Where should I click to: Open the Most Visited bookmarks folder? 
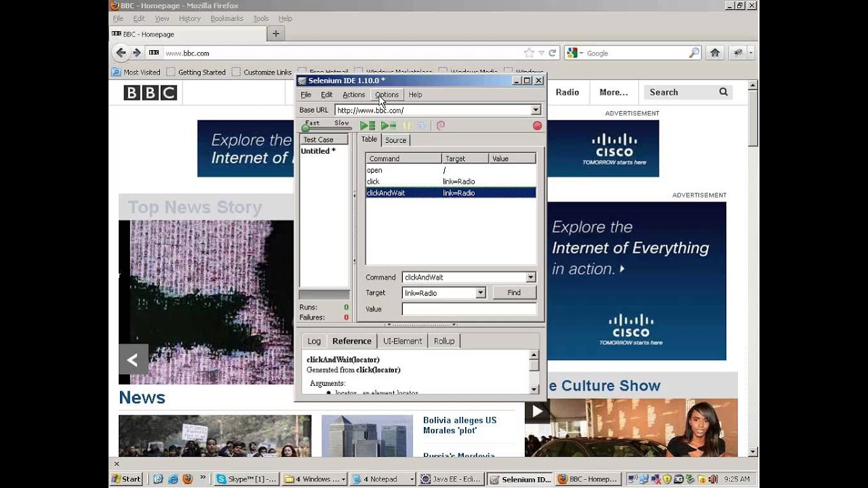pyautogui.click(x=136, y=72)
